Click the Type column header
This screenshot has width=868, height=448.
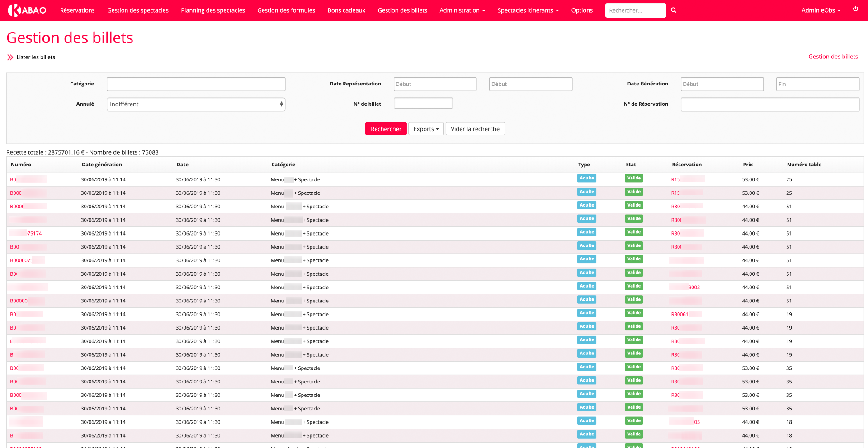coord(584,165)
